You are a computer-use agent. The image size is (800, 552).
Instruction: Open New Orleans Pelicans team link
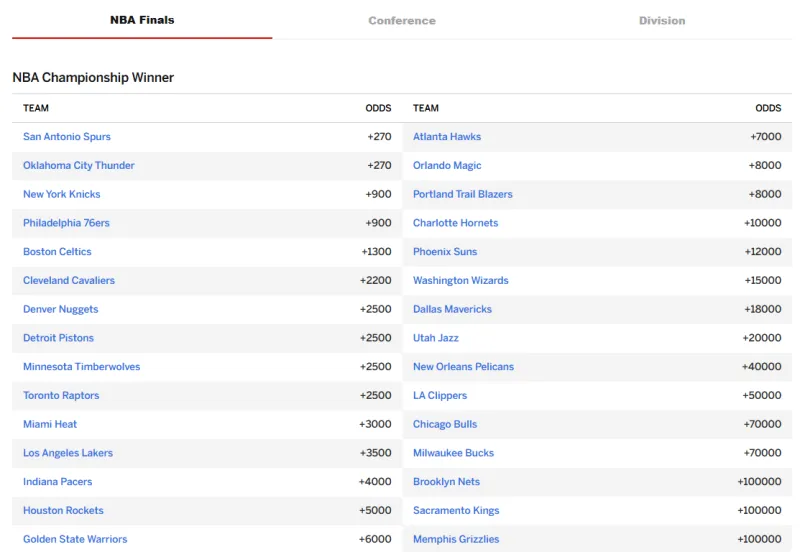pos(463,367)
